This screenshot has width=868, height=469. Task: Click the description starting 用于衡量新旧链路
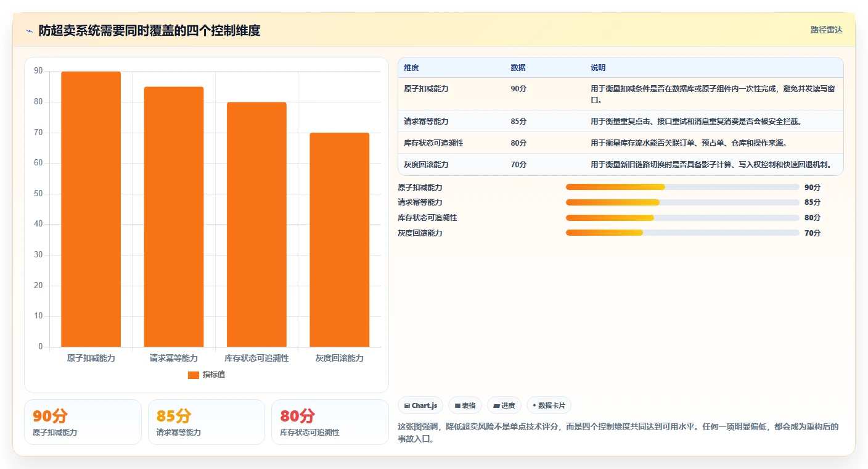pos(711,164)
